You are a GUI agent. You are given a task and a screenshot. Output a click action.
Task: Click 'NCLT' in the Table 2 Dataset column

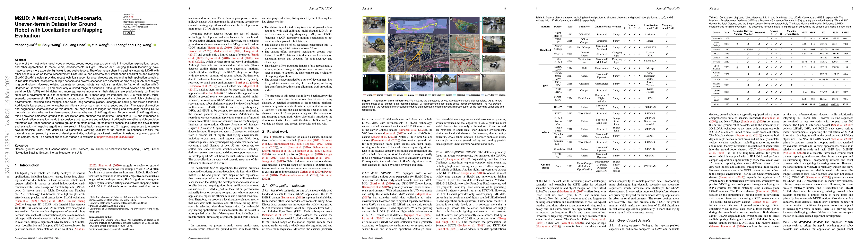coord(716,53)
